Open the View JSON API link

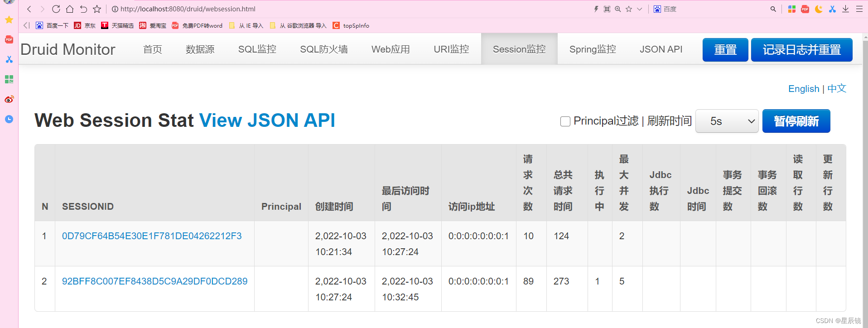click(267, 121)
